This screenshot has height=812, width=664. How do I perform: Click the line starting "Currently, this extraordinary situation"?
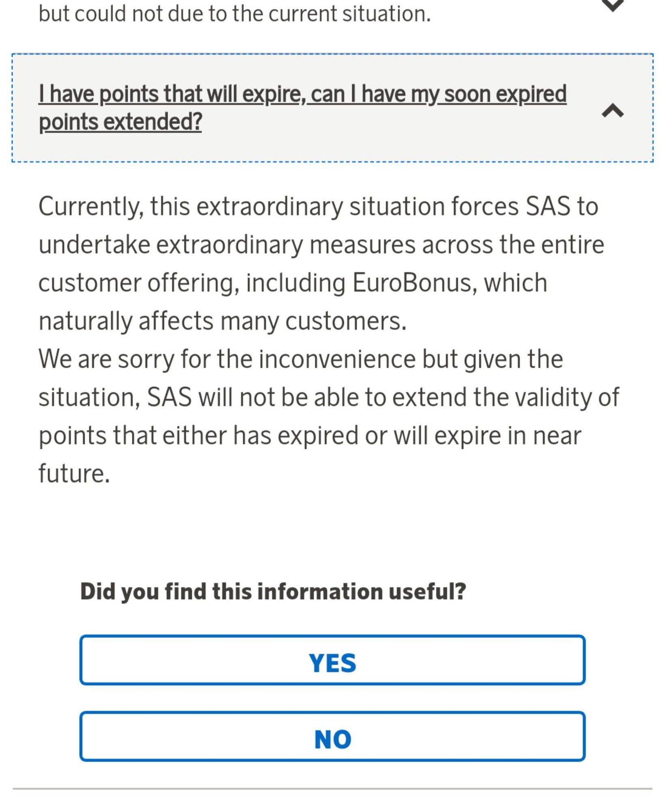[319, 207]
